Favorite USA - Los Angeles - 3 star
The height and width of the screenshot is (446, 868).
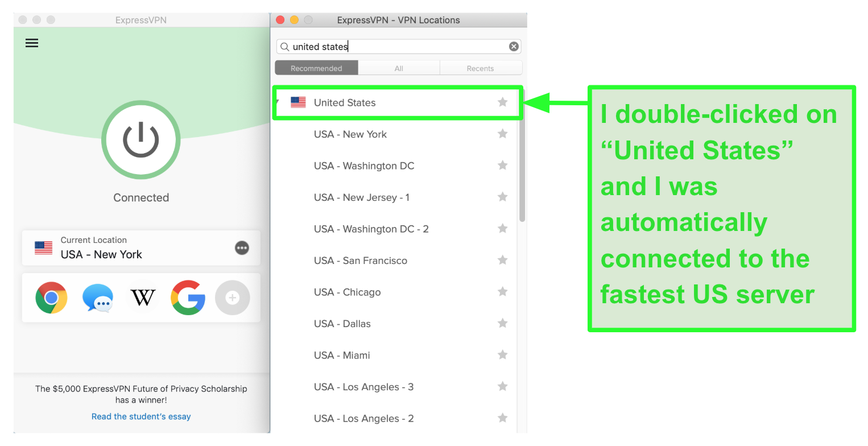point(502,386)
